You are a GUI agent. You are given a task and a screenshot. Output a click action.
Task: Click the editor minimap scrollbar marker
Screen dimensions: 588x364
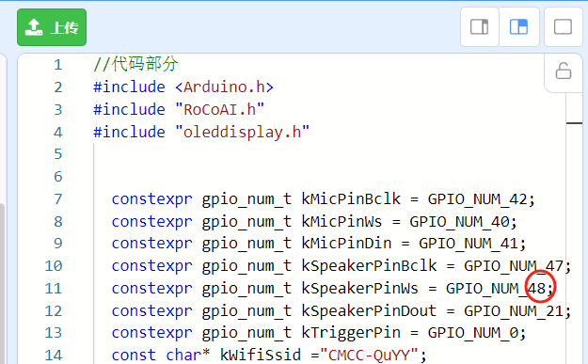pos(574,123)
